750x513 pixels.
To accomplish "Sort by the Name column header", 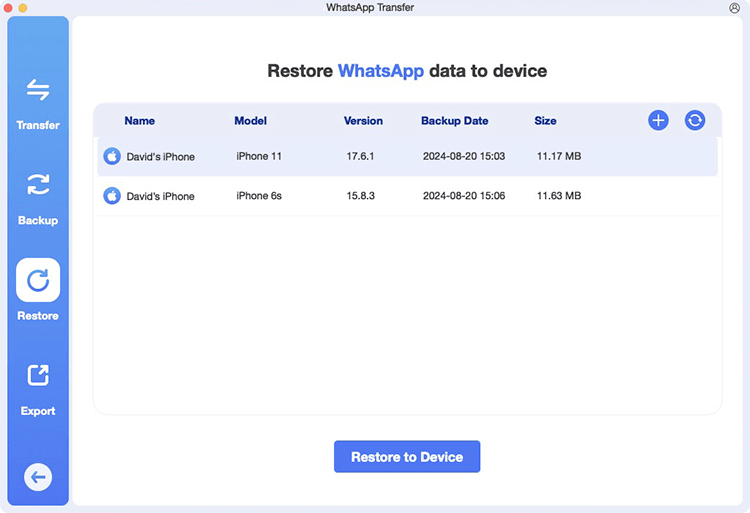I will 139,120.
